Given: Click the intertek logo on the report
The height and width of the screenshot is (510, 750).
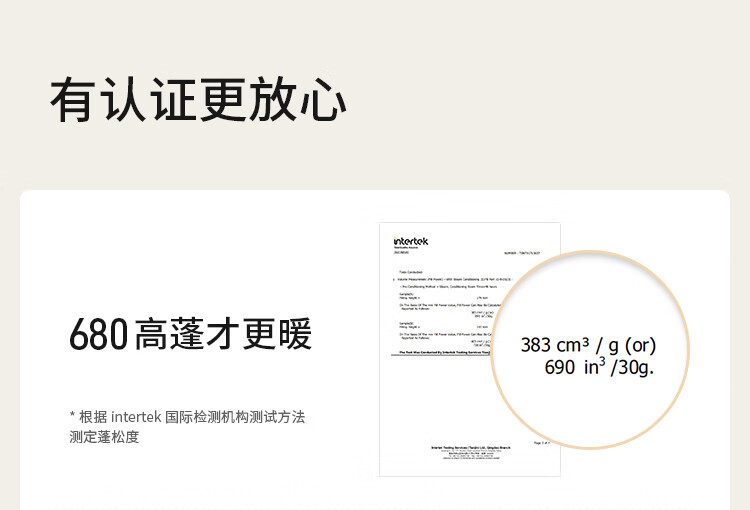Looking at the screenshot, I should click(x=410, y=241).
